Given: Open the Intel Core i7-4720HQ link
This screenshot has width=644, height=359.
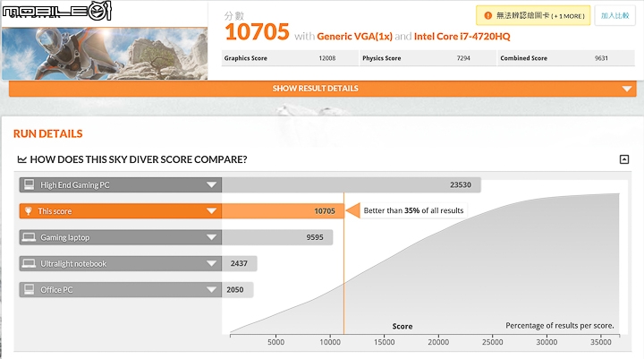Looking at the screenshot, I should (462, 37).
